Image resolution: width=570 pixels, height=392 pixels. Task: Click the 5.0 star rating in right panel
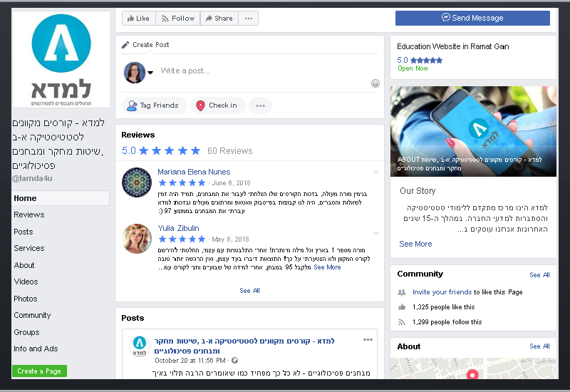(420, 60)
